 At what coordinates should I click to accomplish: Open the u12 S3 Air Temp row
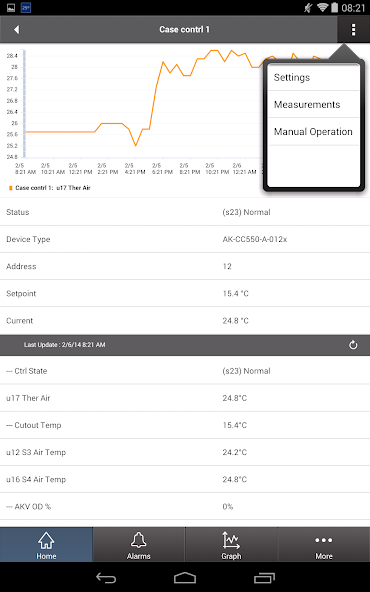pyautogui.click(x=185, y=452)
